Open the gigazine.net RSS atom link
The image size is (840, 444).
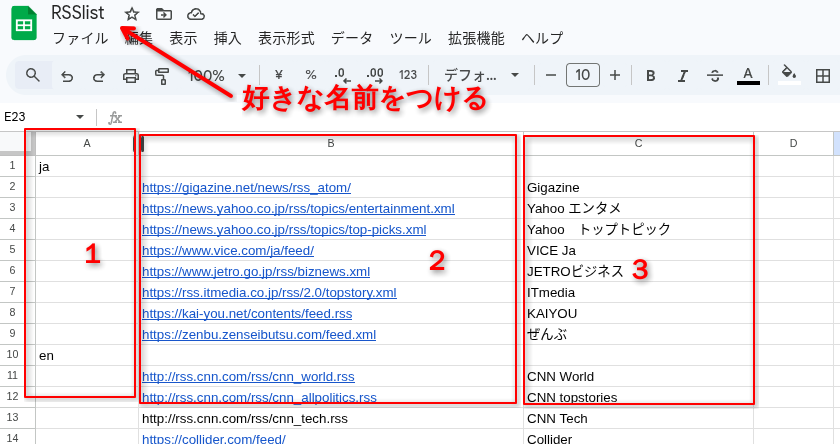point(246,188)
